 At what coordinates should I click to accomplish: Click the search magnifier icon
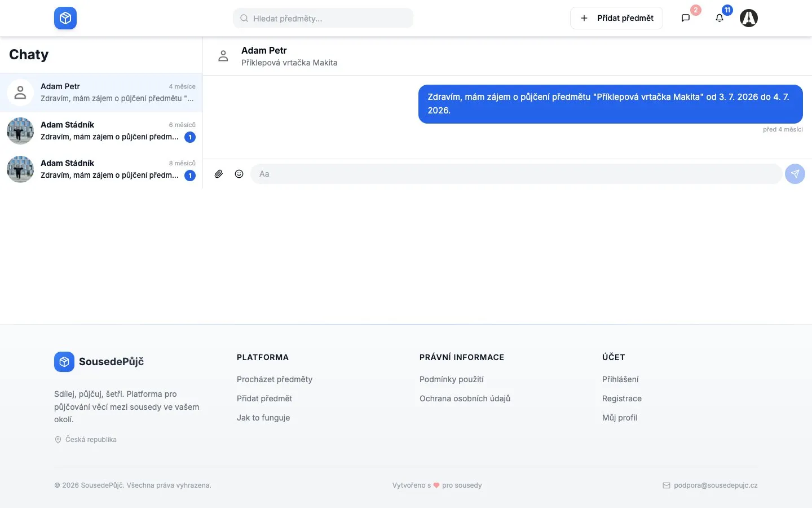tap(244, 18)
